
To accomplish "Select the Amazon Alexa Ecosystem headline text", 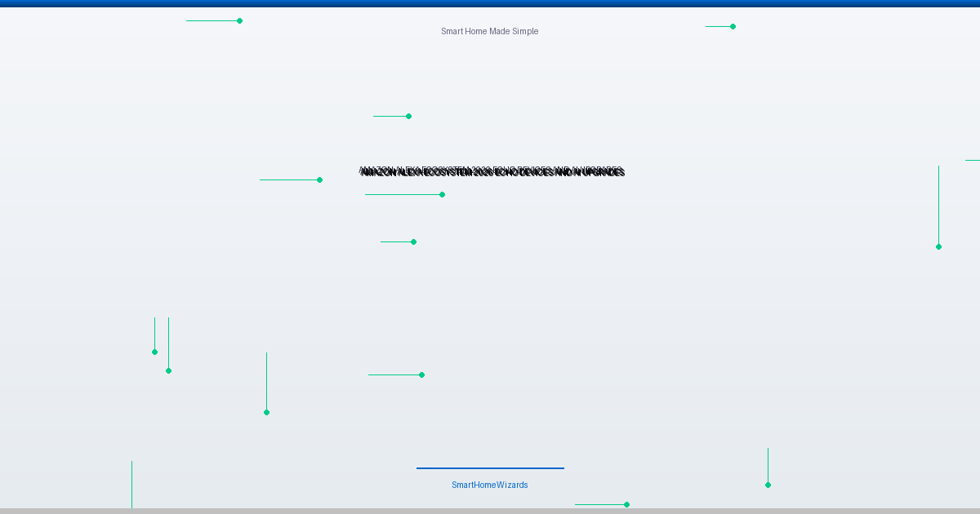I will click(492, 171).
